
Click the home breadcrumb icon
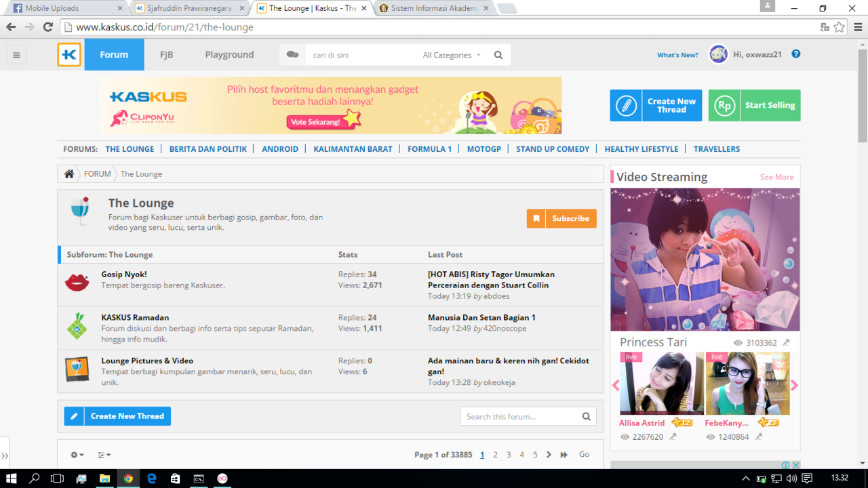[69, 174]
